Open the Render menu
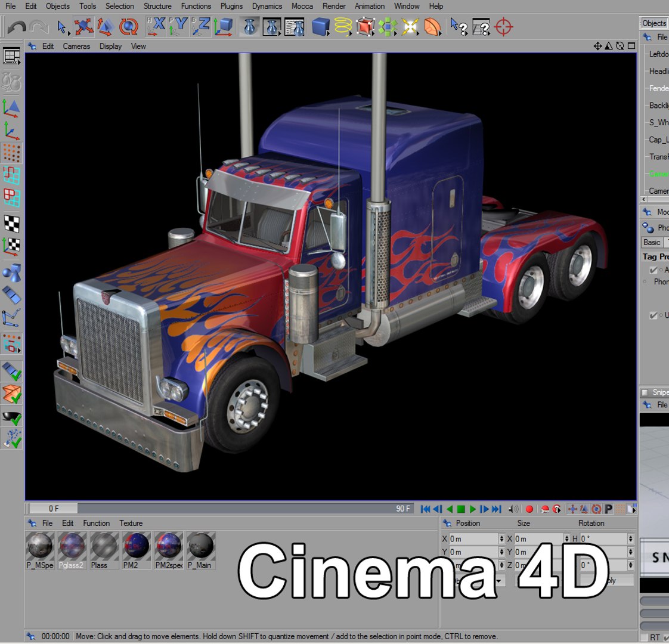The width and height of the screenshot is (669, 644). [x=334, y=6]
